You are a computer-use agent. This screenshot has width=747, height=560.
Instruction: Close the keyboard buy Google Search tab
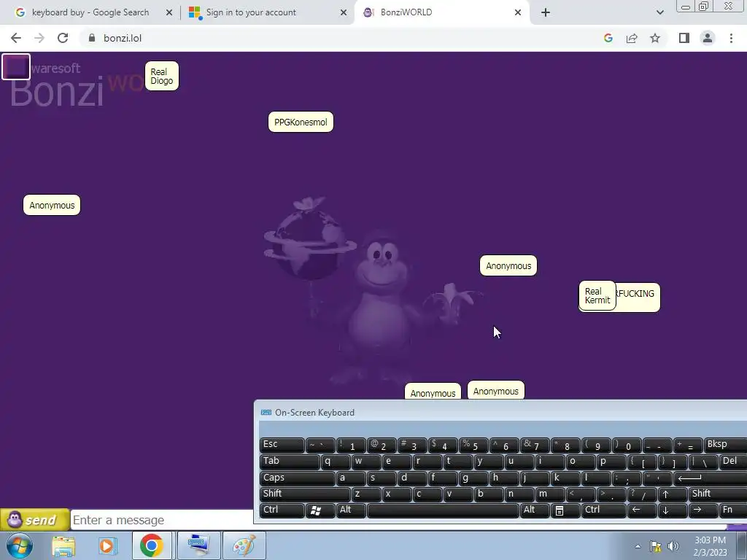[169, 12]
